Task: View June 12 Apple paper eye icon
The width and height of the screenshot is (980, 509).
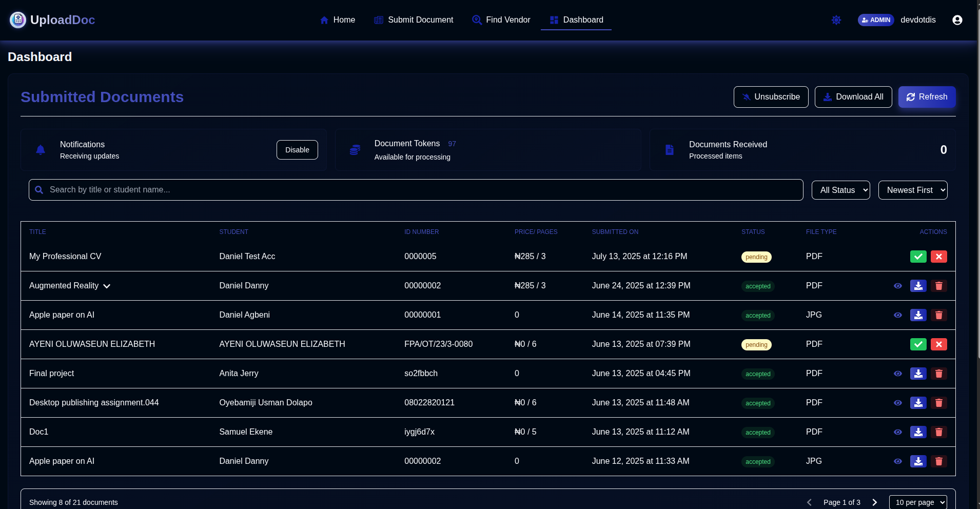Action: (898, 461)
